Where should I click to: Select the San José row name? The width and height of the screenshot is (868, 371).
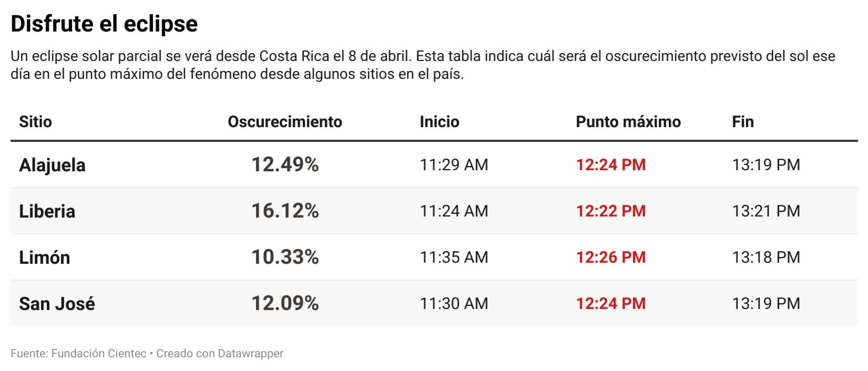[57, 304]
